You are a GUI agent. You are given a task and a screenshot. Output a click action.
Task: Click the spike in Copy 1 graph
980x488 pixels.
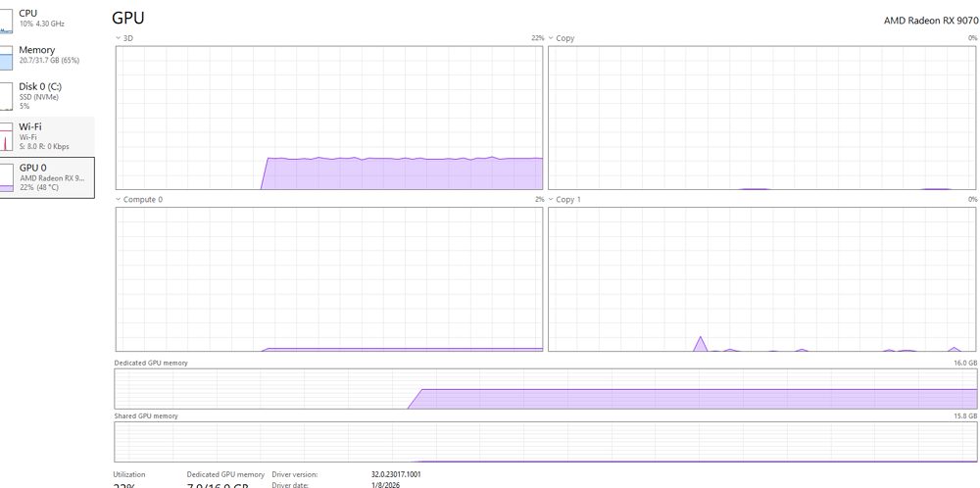pyautogui.click(x=701, y=343)
